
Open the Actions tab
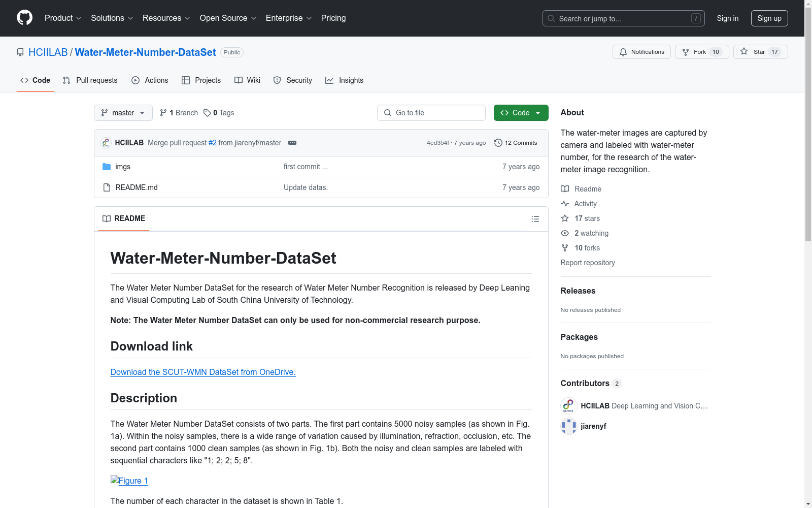coord(150,80)
